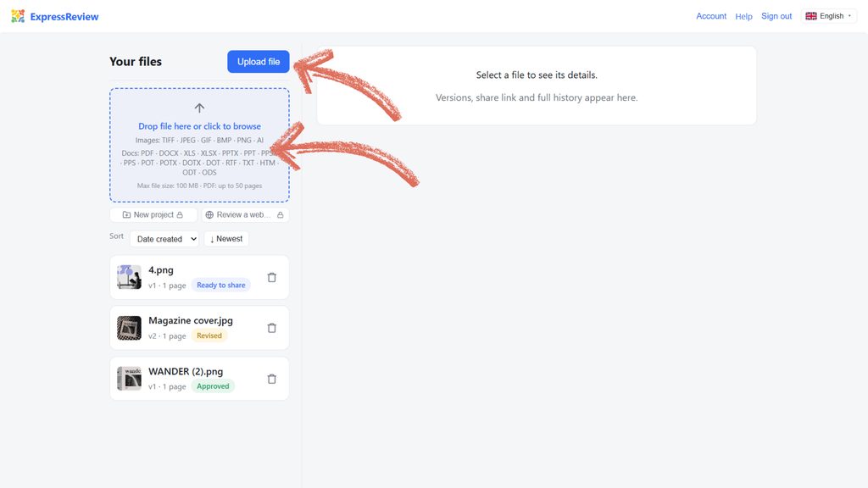Open the ExpressReview home link text
The image size is (868, 488).
click(64, 17)
